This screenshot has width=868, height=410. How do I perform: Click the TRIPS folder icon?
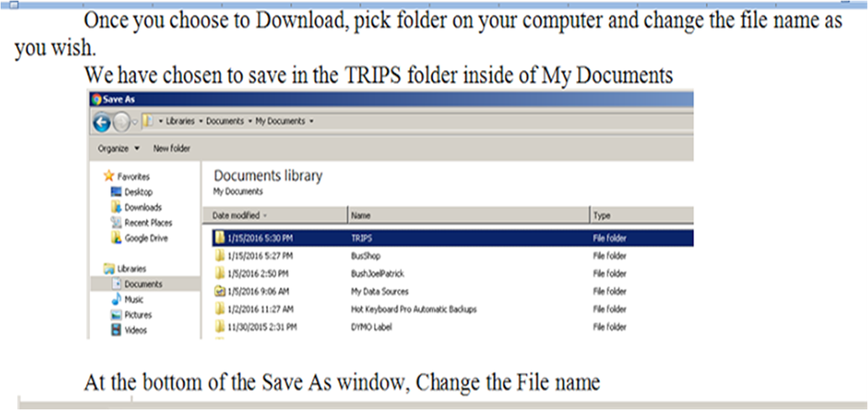click(x=220, y=238)
